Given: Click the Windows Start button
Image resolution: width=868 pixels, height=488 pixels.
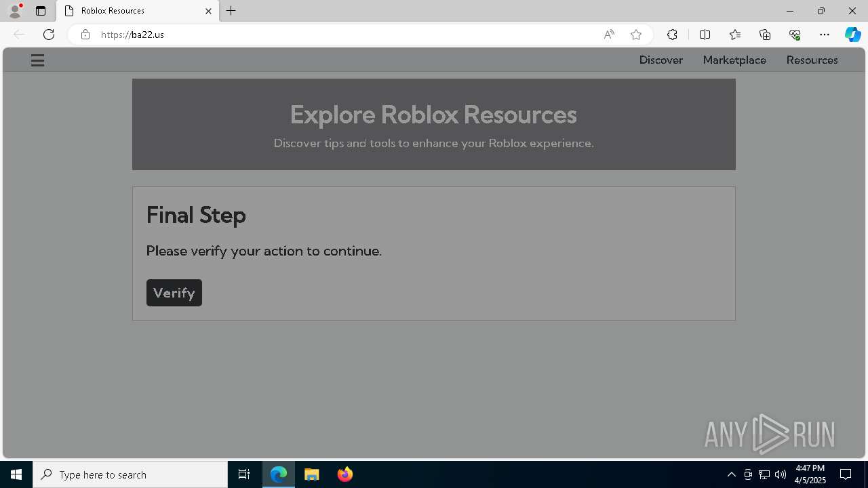Looking at the screenshot, I should coord(16,474).
